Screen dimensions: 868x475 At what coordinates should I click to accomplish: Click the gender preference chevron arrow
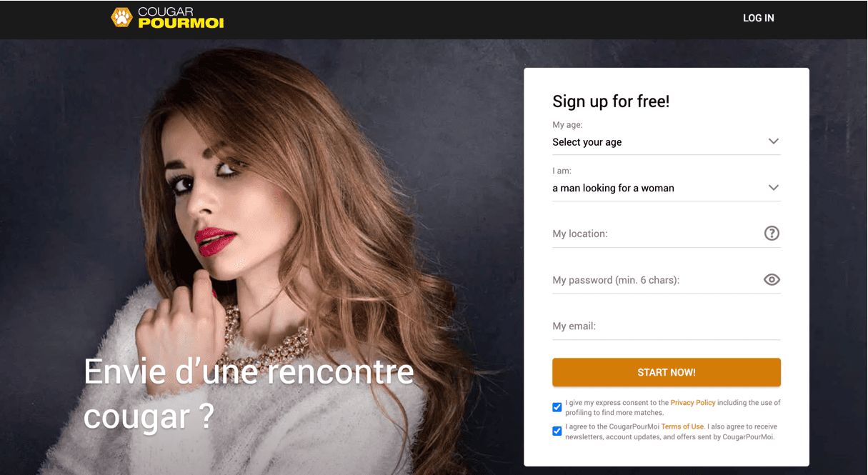point(773,188)
